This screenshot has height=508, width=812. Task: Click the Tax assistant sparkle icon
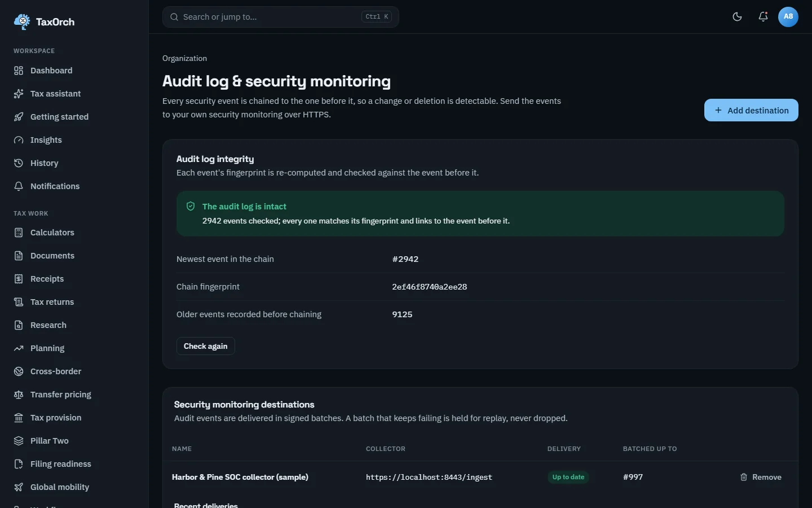click(19, 94)
